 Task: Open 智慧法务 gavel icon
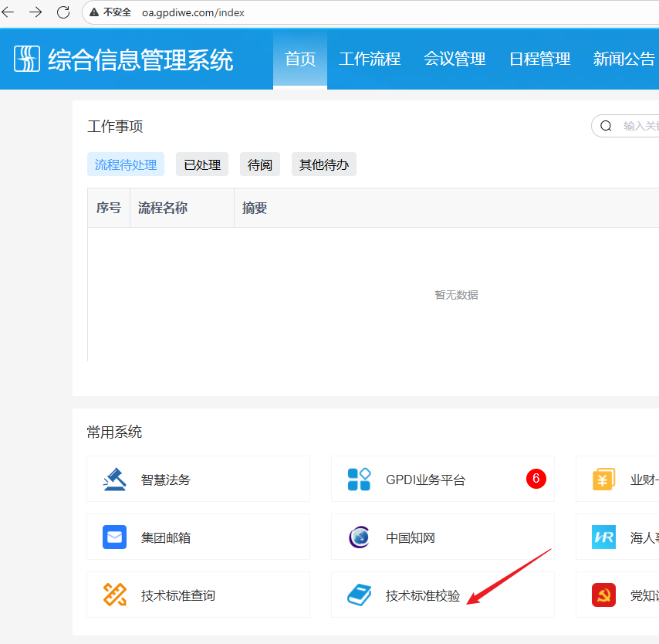(x=115, y=480)
